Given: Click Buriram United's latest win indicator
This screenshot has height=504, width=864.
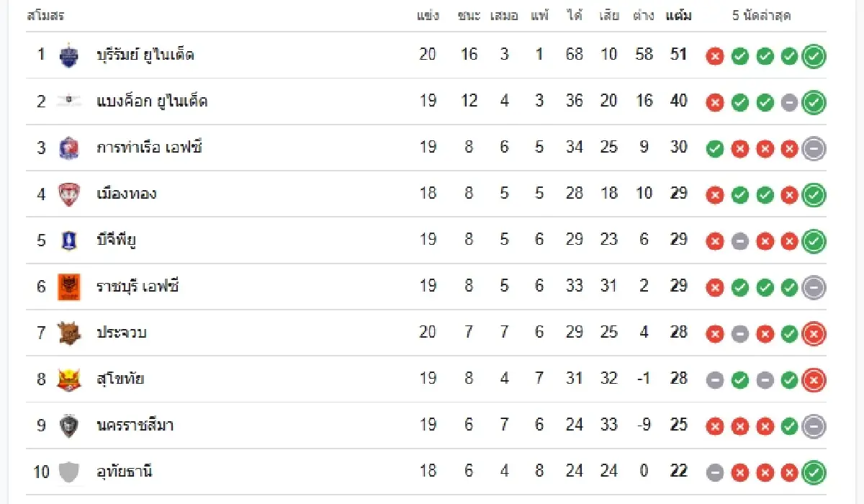Looking at the screenshot, I should pyautogui.click(x=814, y=56).
